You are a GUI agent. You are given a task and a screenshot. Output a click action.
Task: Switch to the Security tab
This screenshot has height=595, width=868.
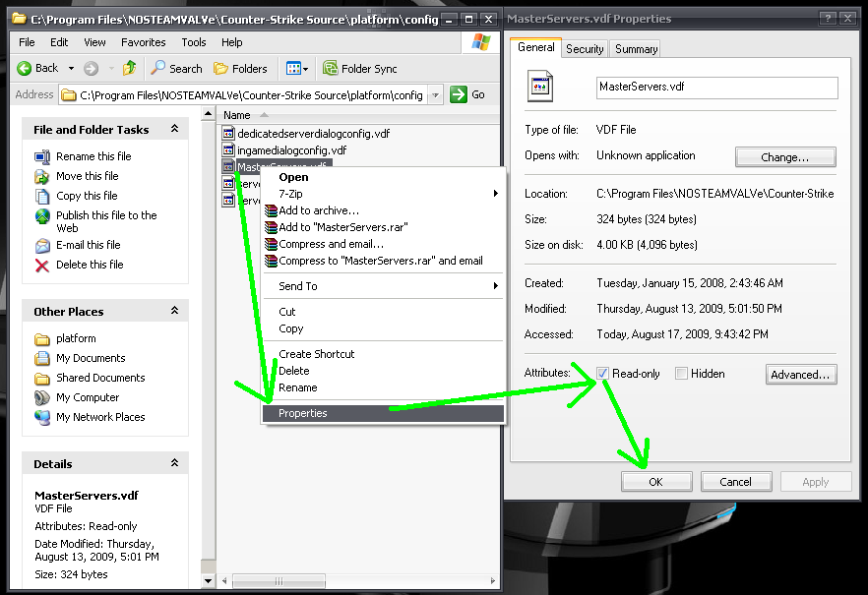coord(585,48)
